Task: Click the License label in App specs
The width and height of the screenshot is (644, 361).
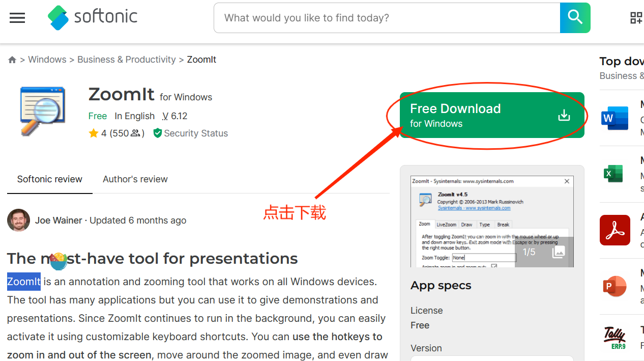Action: pyautogui.click(x=427, y=311)
